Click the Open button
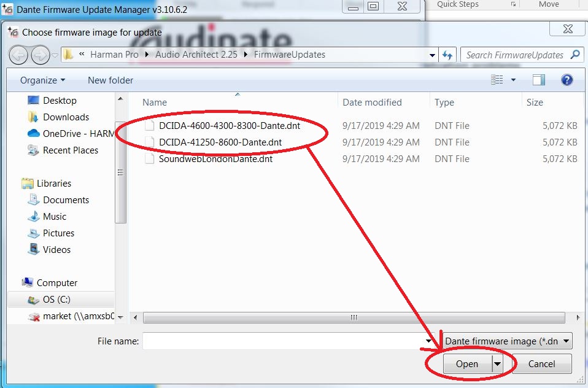This screenshot has height=388, width=588. coord(466,363)
